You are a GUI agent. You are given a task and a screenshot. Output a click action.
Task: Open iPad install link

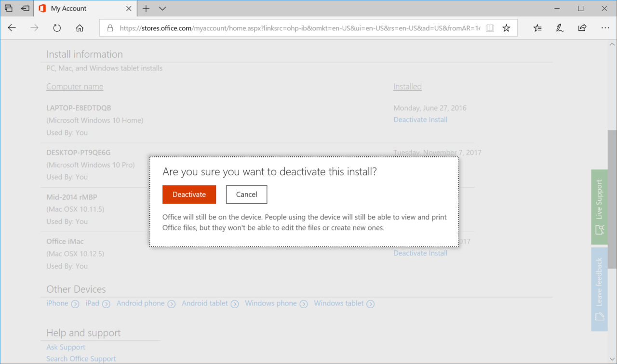pos(98,303)
